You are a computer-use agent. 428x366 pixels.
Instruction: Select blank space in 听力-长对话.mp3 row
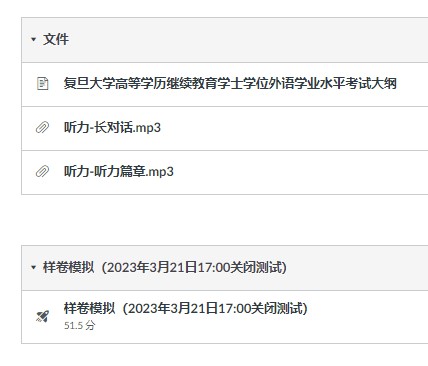[293, 128]
